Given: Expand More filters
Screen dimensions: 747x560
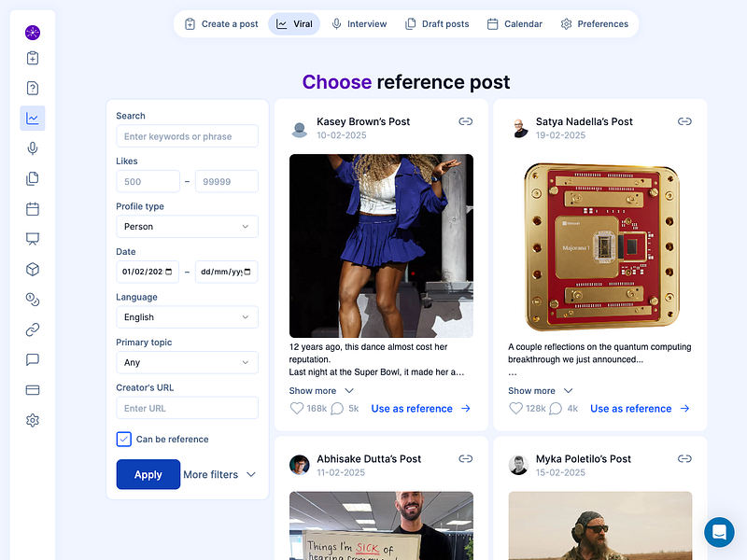Looking at the screenshot, I should click(219, 474).
